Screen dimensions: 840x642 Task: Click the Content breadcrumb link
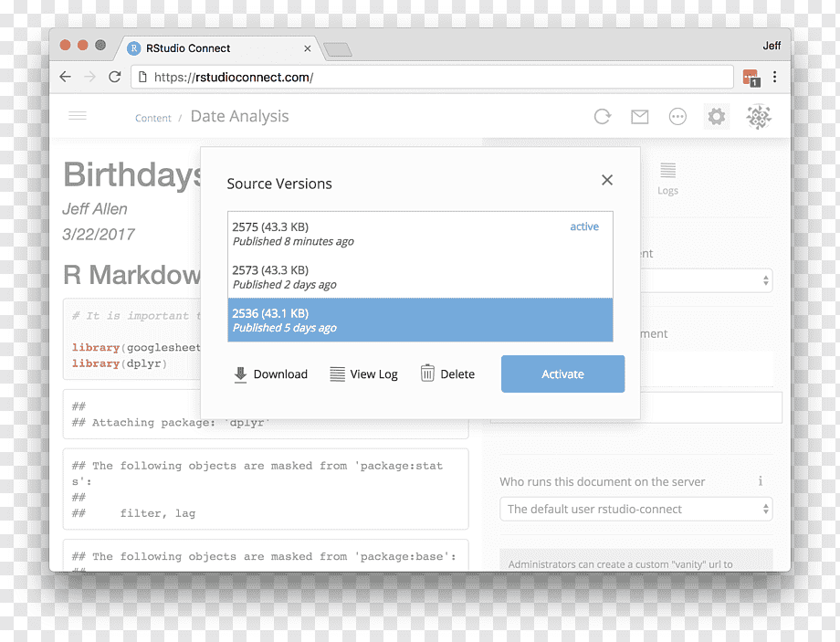click(153, 118)
